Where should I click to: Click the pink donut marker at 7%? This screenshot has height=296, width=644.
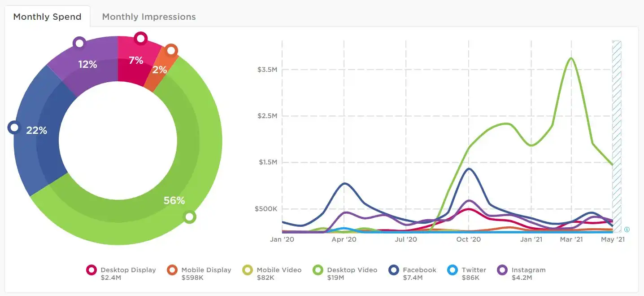[x=141, y=39]
